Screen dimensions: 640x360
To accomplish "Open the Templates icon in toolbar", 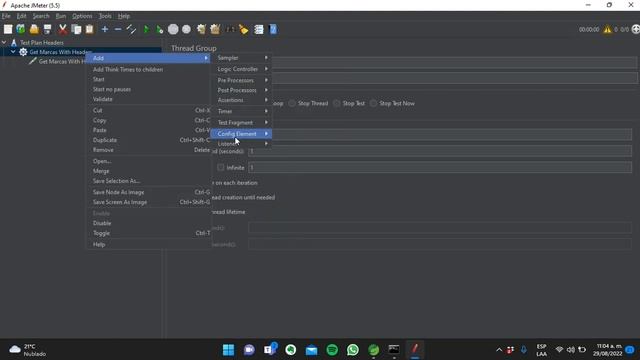I will (21, 29).
